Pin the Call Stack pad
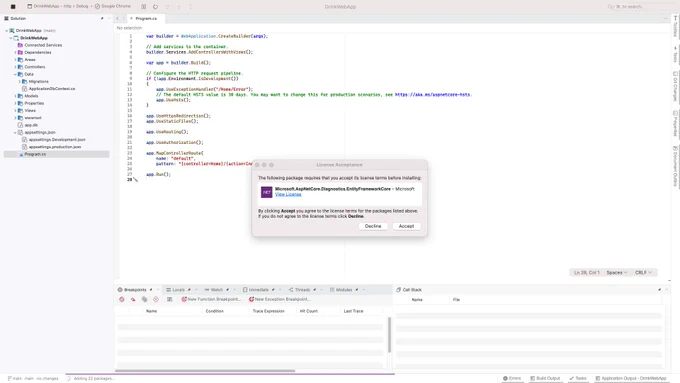Image resolution: width=680 pixels, height=383 pixels. tap(659, 290)
